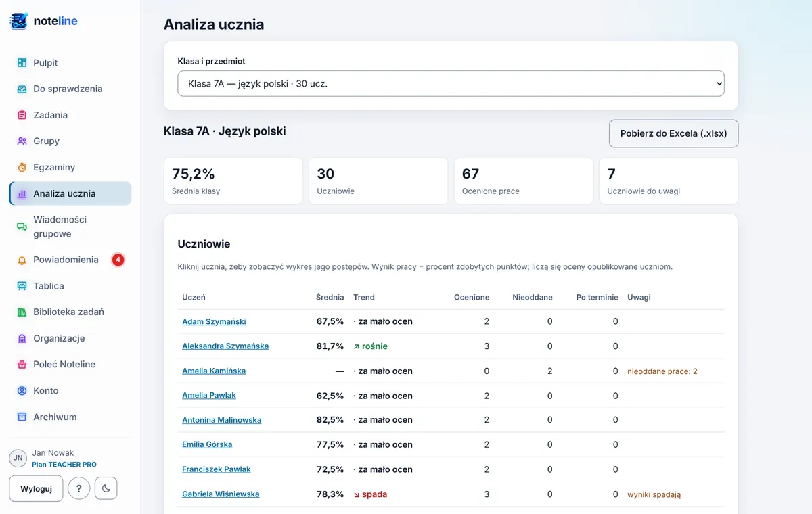Click the Noteline logo
This screenshot has height=514, width=812.
click(x=44, y=21)
